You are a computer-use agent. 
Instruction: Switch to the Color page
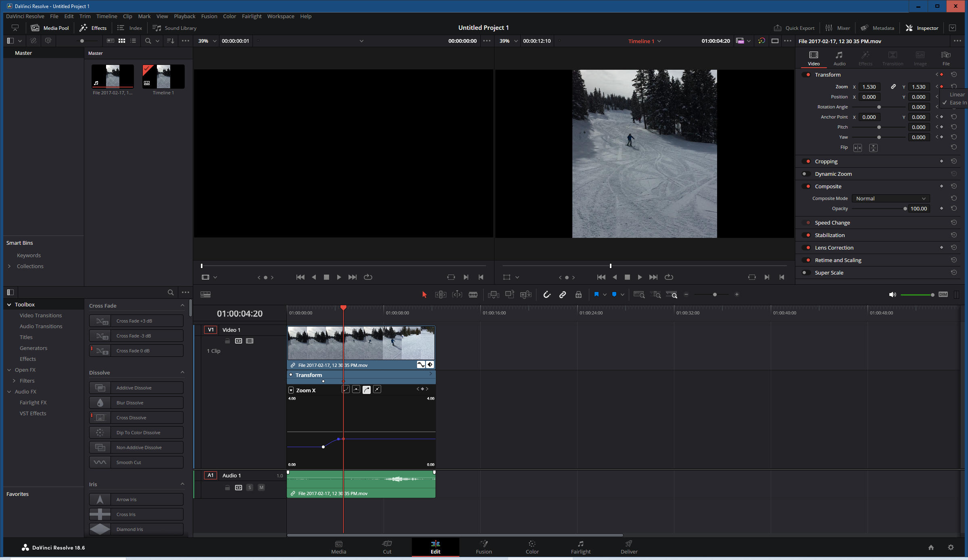pyautogui.click(x=532, y=547)
